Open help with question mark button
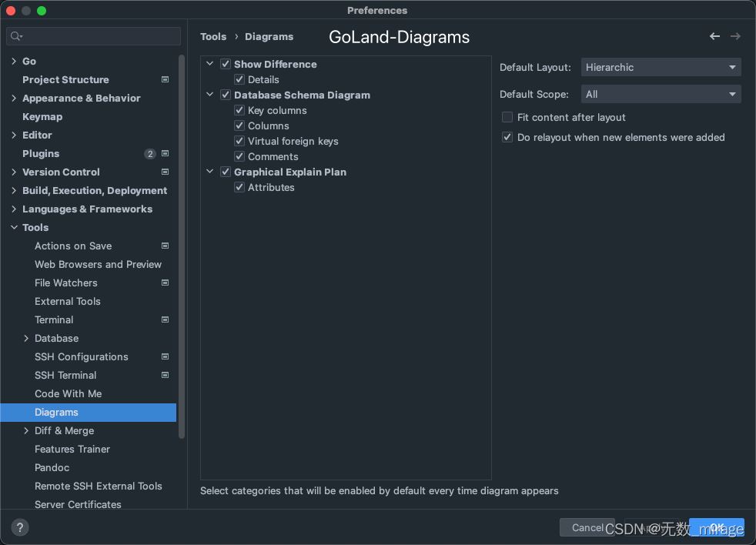756x545 pixels. tap(20, 527)
